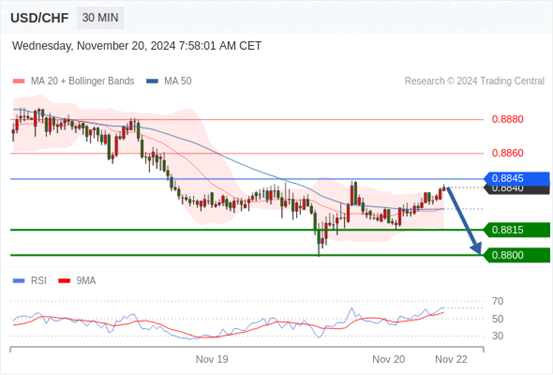The width and height of the screenshot is (553, 375).
Task: Click the RSI legend swatch
Action: (x=19, y=281)
